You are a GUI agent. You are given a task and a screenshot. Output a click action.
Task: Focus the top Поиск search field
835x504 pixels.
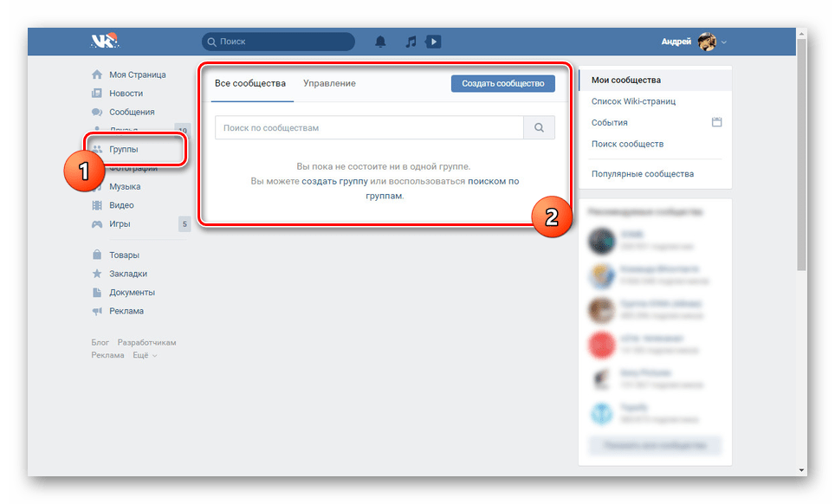pyautogui.click(x=278, y=42)
